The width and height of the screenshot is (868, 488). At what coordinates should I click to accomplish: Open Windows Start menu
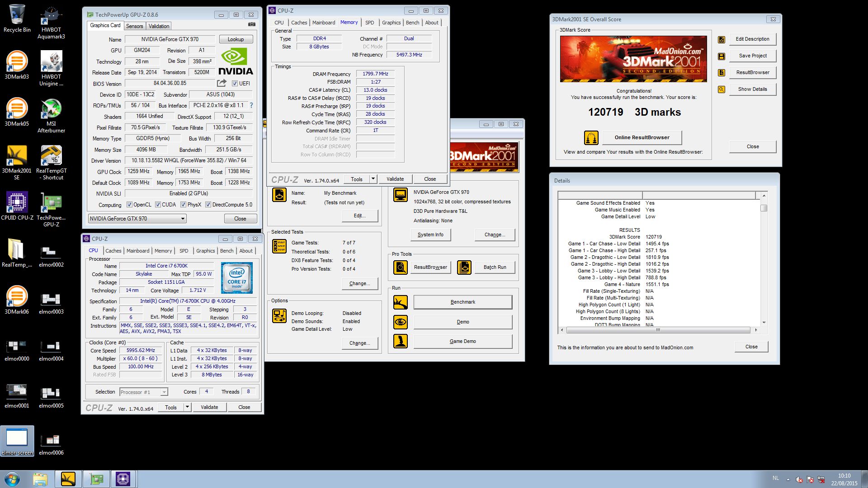tap(12, 479)
